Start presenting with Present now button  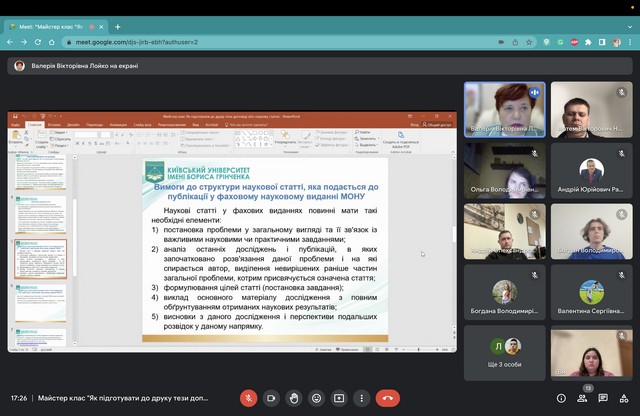coord(339,398)
